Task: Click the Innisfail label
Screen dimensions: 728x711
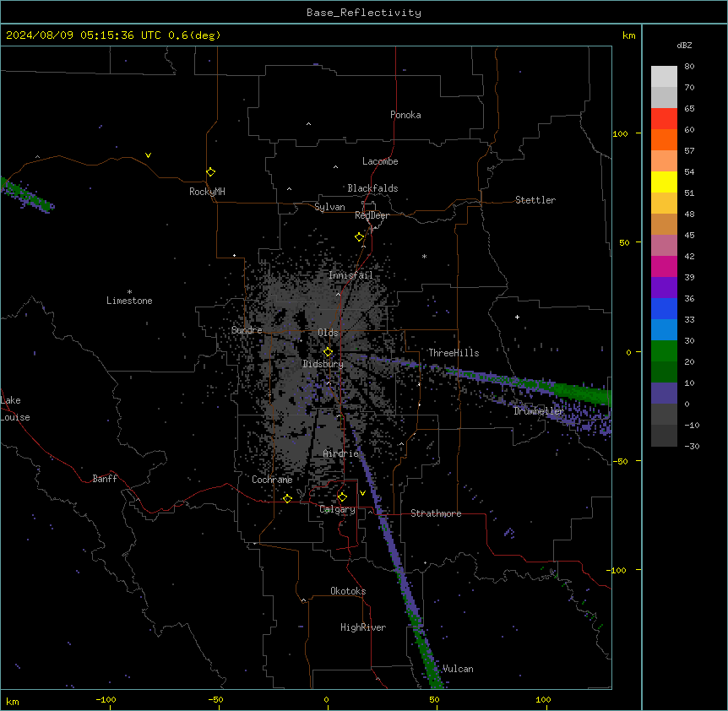Action: point(350,275)
